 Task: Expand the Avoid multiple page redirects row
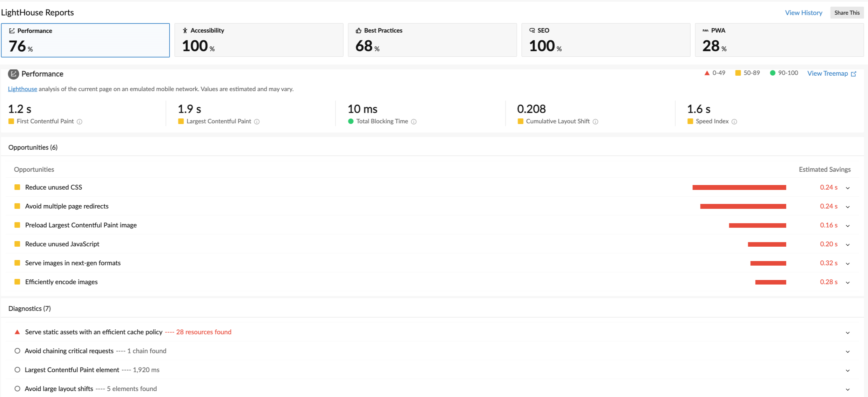point(848,207)
